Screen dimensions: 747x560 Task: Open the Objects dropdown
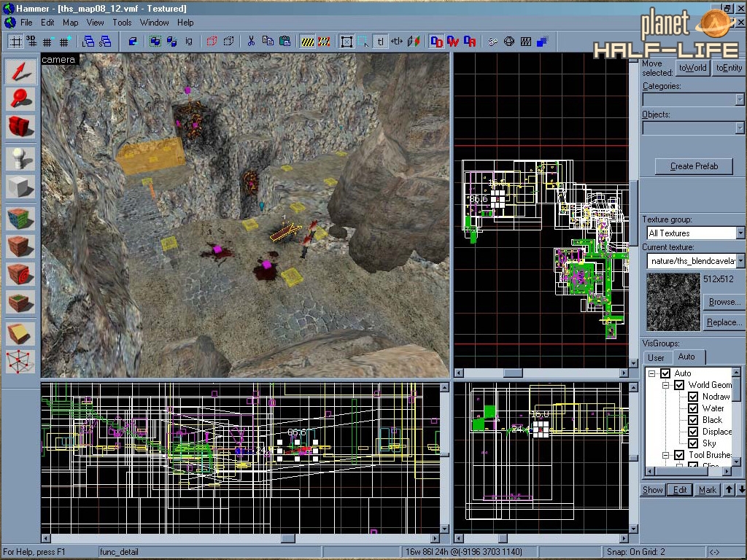pos(740,128)
